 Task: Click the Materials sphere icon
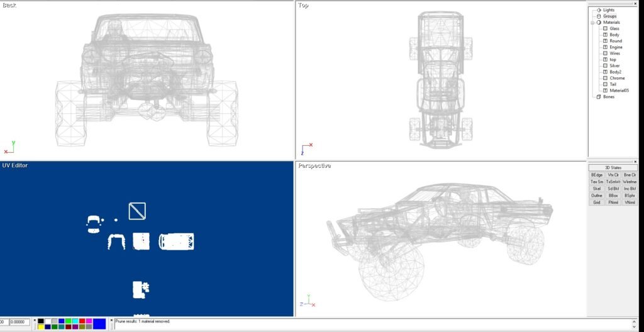click(x=598, y=23)
